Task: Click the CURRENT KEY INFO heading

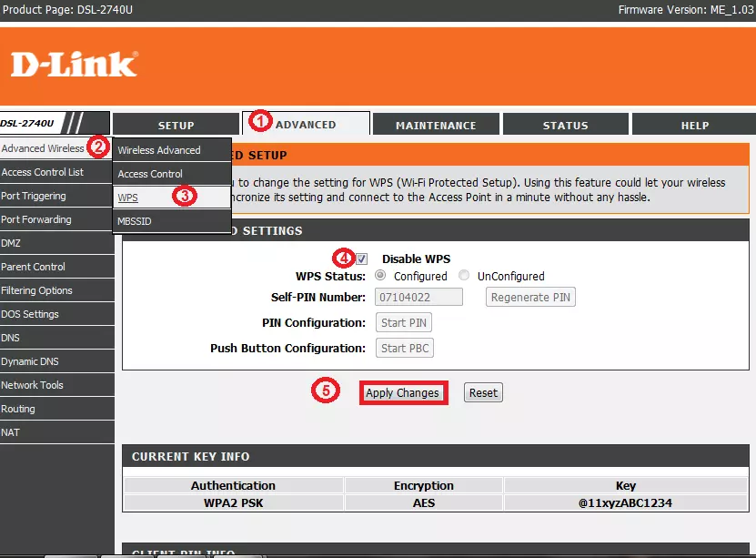Action: tap(190, 456)
